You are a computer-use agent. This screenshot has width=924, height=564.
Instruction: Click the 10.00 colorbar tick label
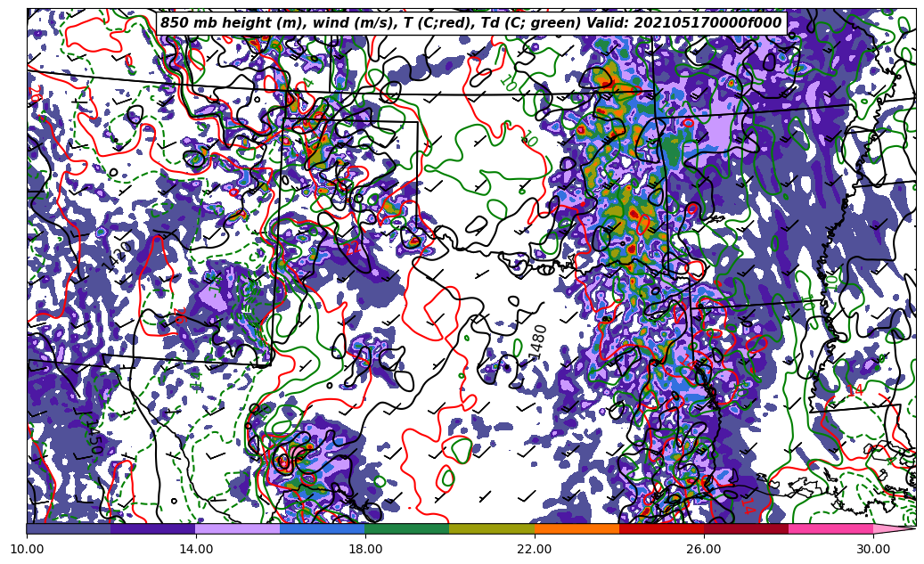[x=27, y=550]
